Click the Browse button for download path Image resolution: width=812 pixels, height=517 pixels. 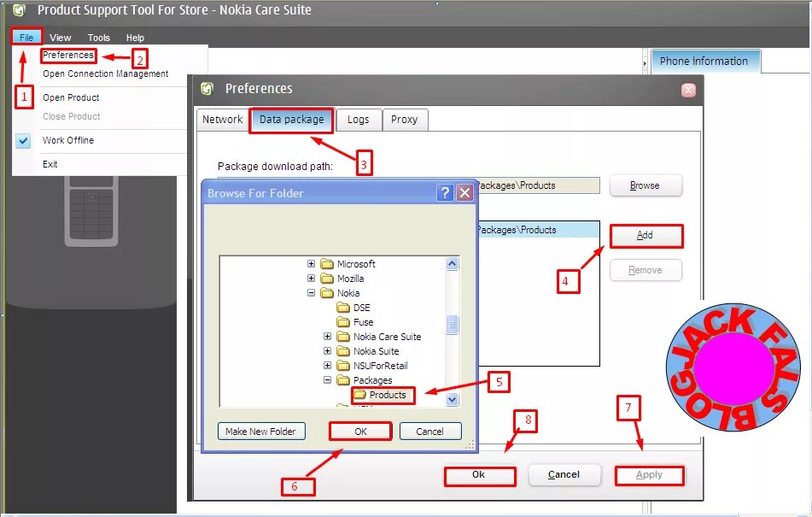[646, 185]
